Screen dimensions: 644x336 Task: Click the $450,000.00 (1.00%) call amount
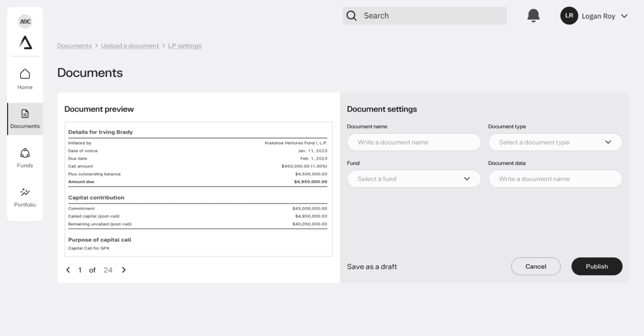coord(304,166)
